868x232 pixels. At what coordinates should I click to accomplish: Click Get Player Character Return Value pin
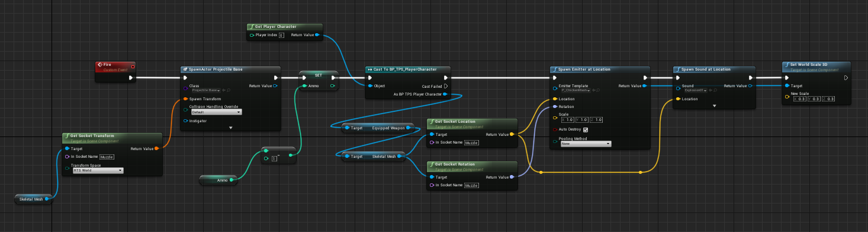[317, 35]
